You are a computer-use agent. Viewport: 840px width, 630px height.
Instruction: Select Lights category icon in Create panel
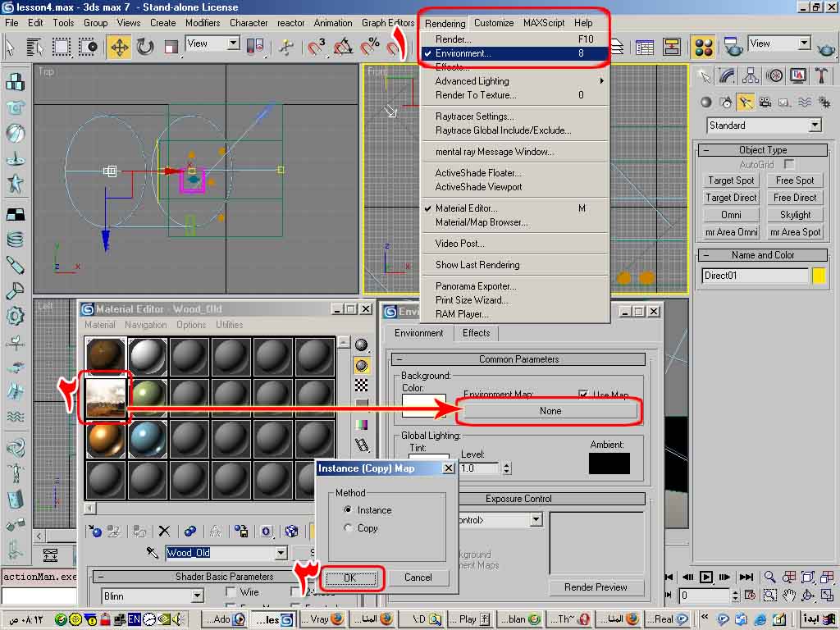(745, 102)
